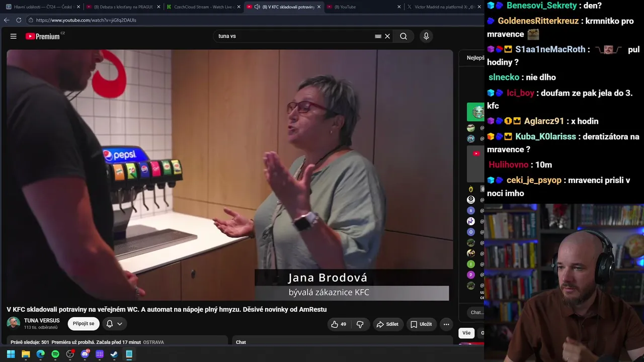The image size is (644, 362).
Task: Close the '(8) YouTube' tab
Action: [399, 7]
